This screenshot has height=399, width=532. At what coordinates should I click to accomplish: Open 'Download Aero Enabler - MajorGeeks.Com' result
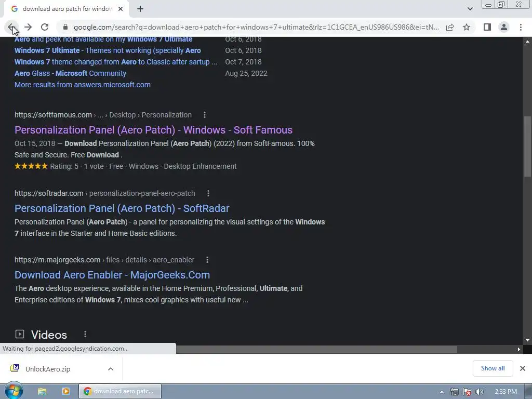[112, 275]
